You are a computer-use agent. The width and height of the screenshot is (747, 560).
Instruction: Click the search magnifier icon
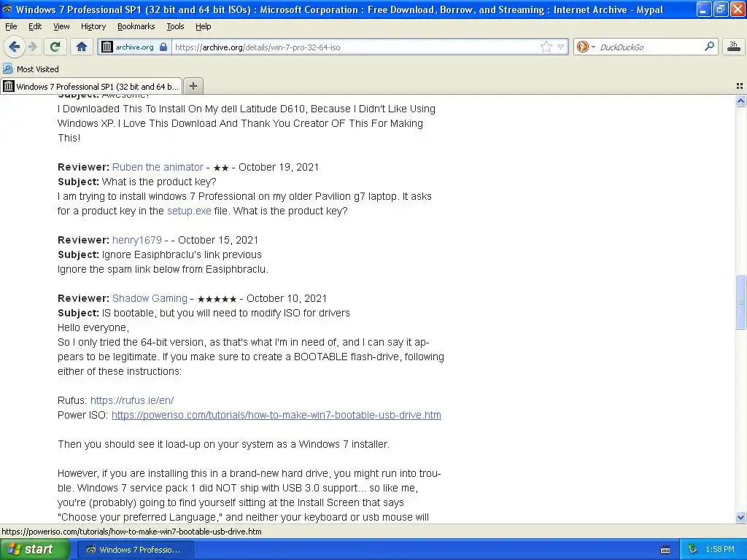click(709, 47)
